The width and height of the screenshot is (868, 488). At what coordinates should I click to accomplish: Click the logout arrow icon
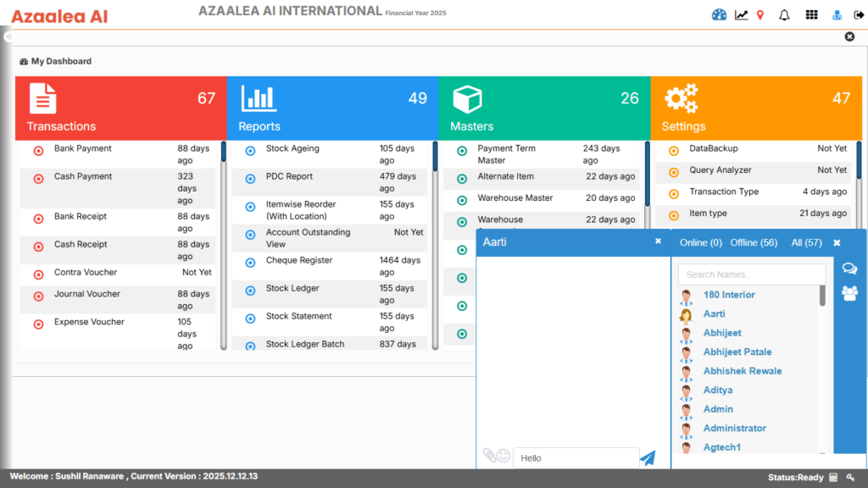(857, 15)
